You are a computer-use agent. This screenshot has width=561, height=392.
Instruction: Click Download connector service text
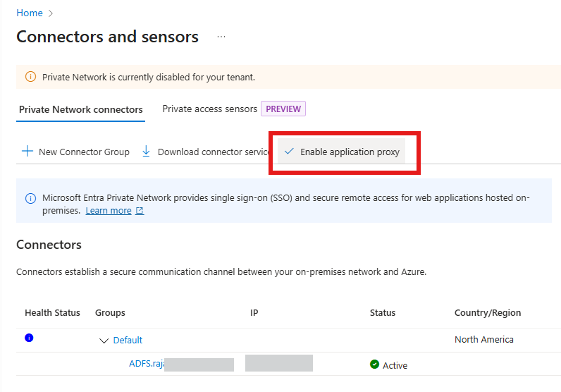coord(214,152)
